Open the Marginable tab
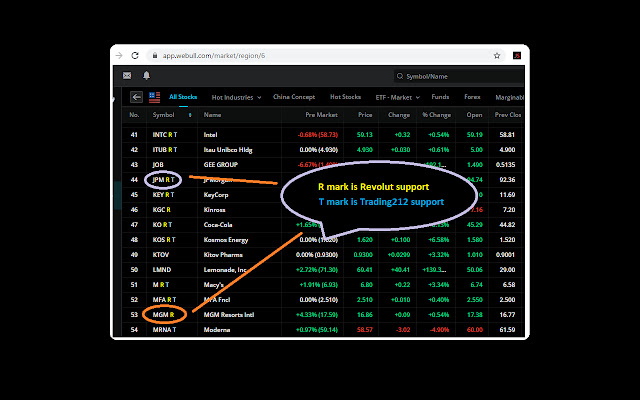 (509, 97)
